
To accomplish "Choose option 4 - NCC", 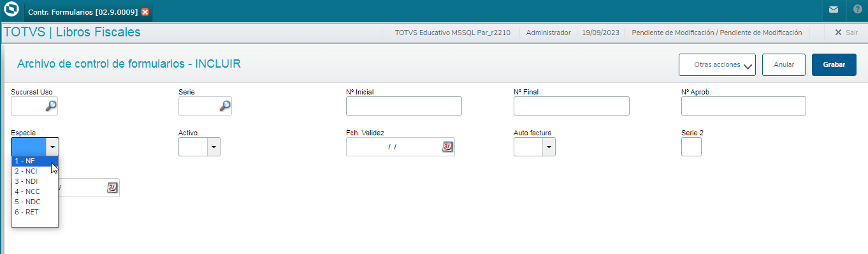I will pos(35,191).
